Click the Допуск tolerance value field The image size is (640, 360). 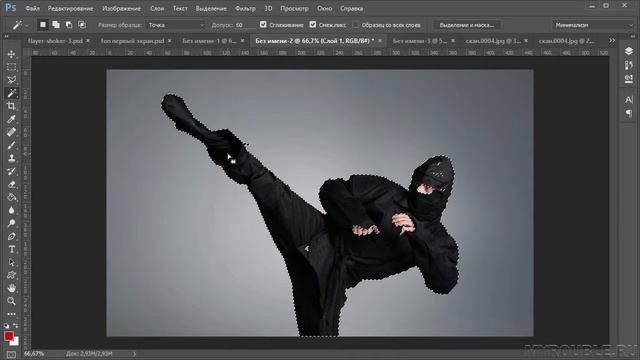click(x=244, y=25)
